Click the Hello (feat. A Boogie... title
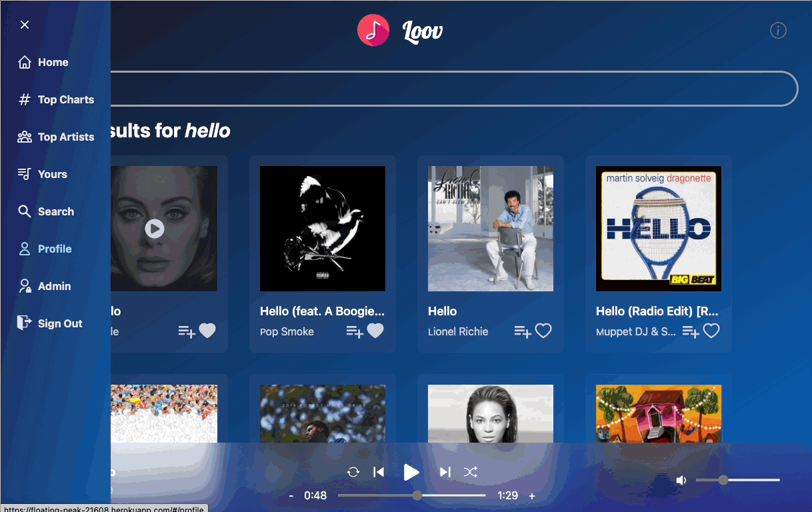 [323, 311]
